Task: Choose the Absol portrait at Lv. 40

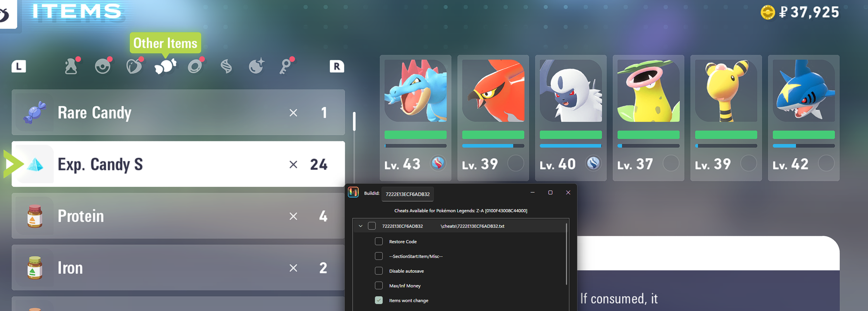Action: point(571,91)
